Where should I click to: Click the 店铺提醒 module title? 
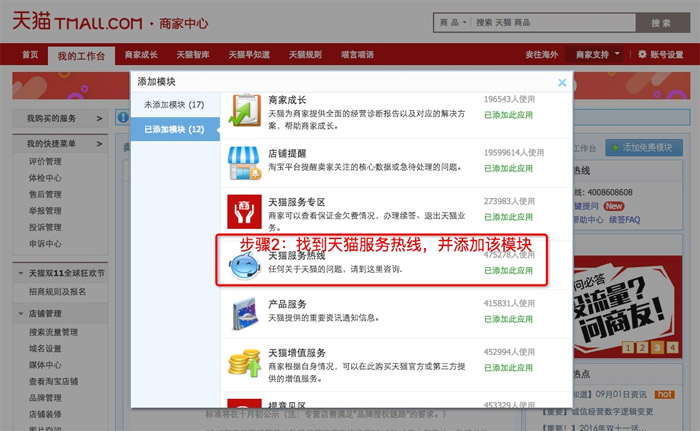(287, 154)
